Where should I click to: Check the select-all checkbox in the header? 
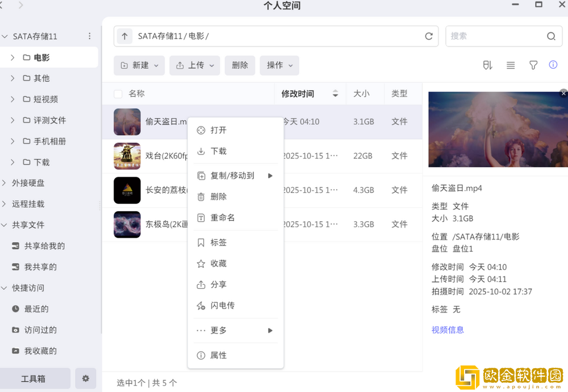click(x=119, y=94)
